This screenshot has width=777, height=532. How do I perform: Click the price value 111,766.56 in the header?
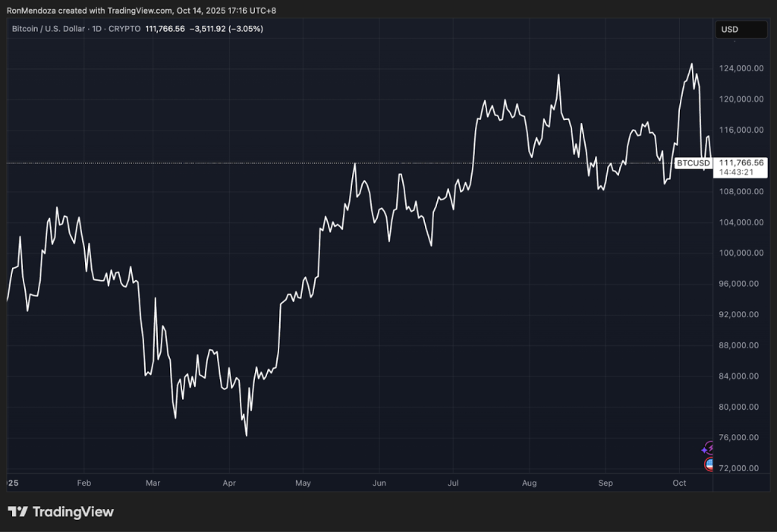(165, 29)
